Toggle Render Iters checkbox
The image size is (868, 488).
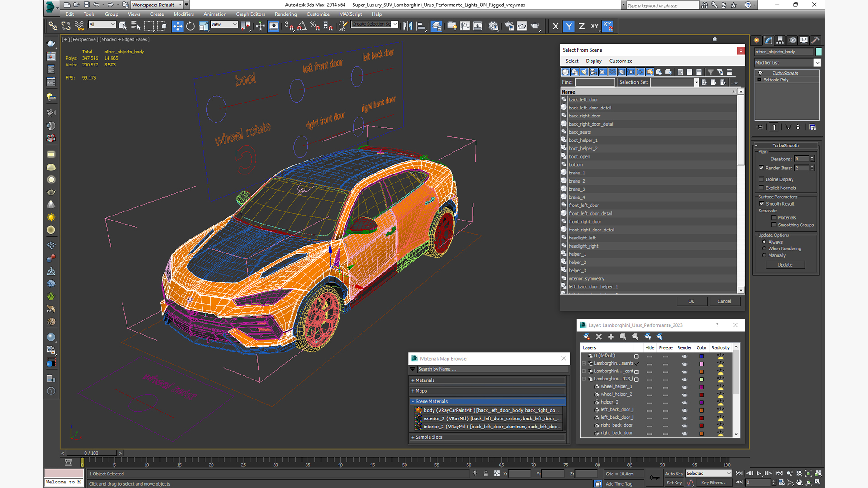tap(761, 168)
